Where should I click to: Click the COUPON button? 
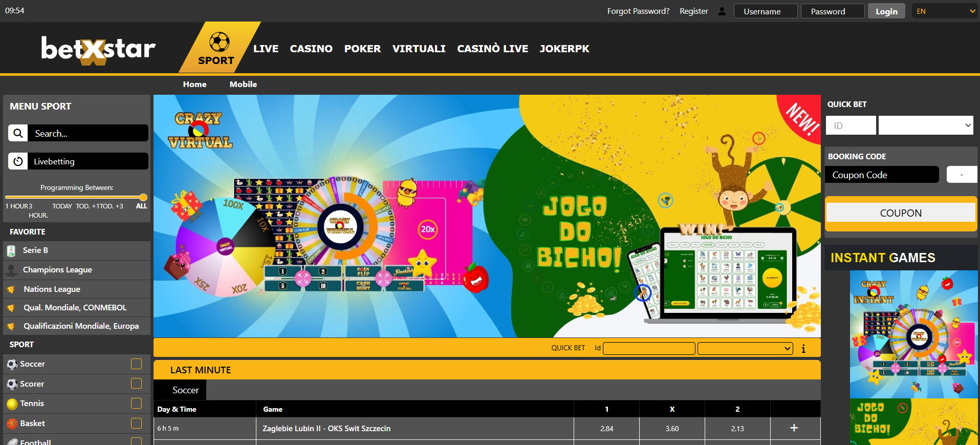tap(901, 213)
